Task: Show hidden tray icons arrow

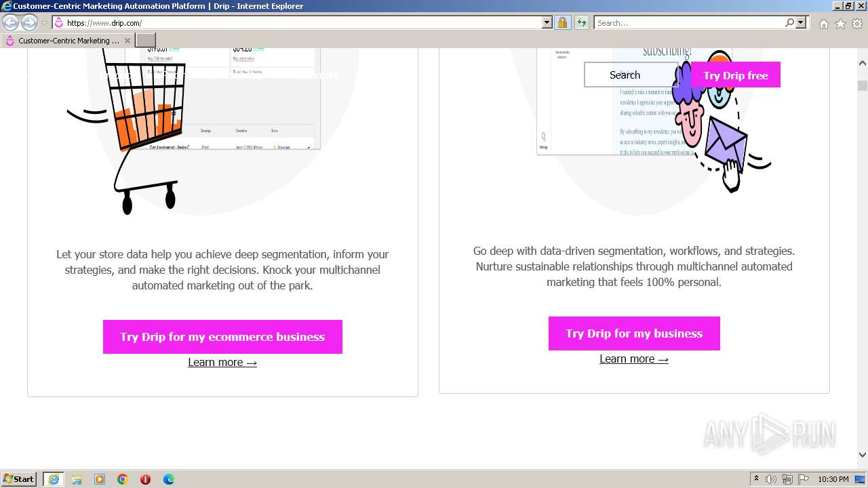Action: pyautogui.click(x=756, y=480)
